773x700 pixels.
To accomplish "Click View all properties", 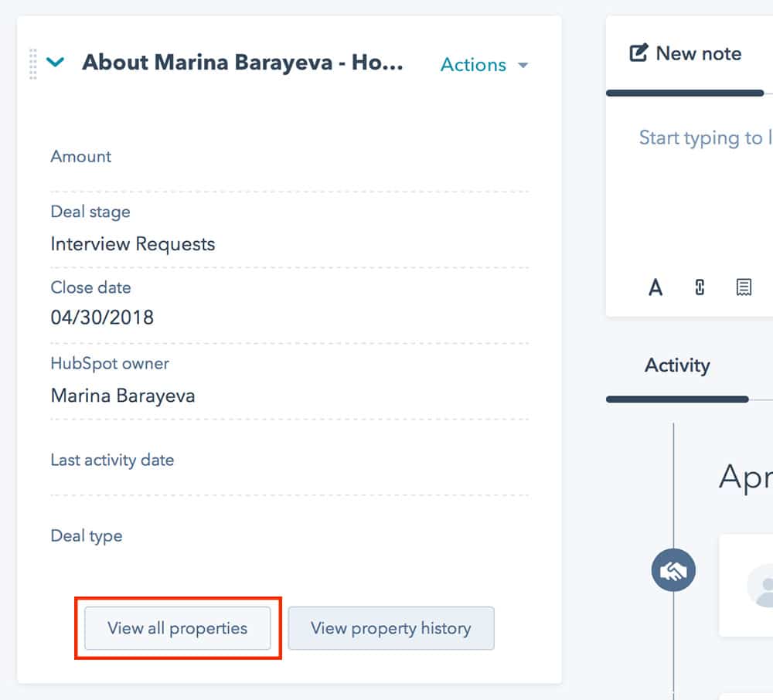I will coord(177,628).
